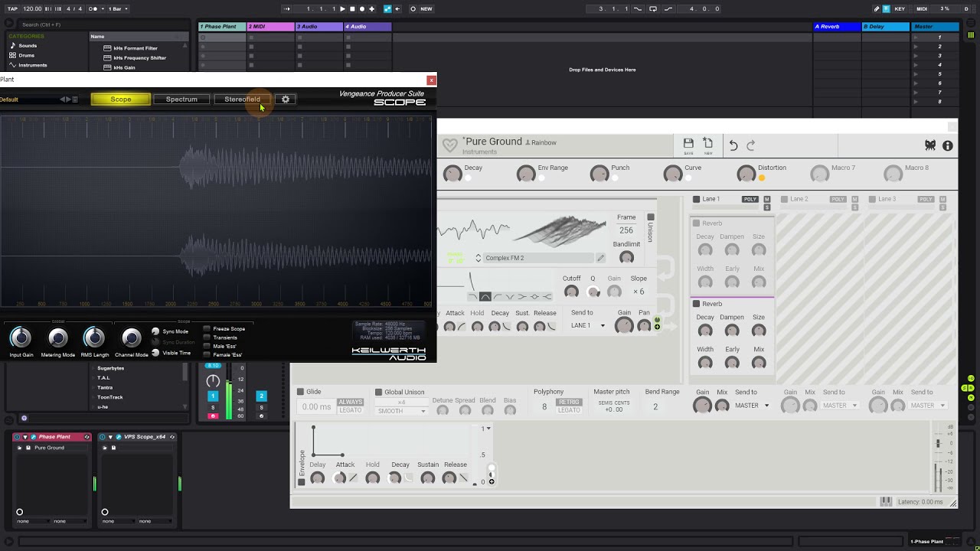
Task: Open the SMOOTH unison mode dropdown
Action: [x=400, y=411]
